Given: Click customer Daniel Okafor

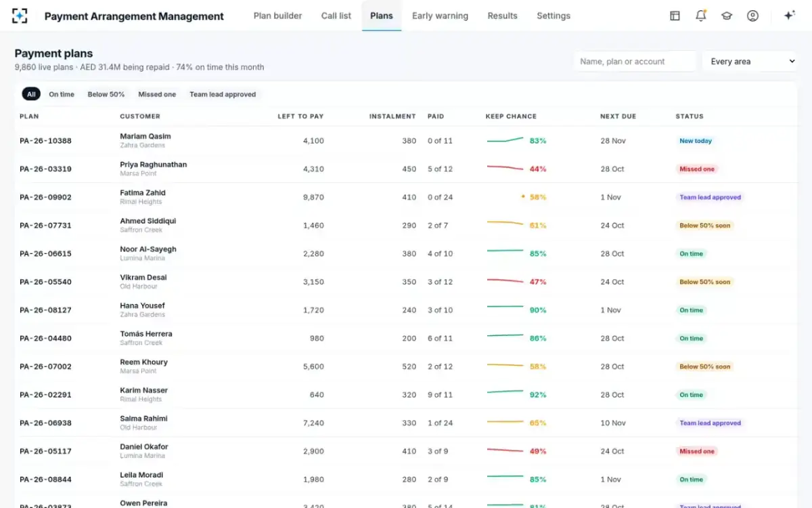Looking at the screenshot, I should pyautogui.click(x=144, y=447).
